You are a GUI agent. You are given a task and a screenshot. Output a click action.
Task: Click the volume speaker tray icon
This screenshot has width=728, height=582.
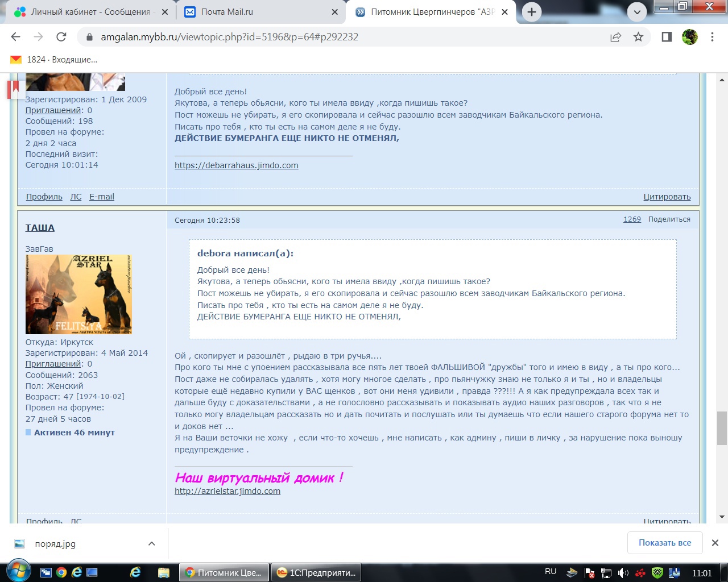point(623,573)
